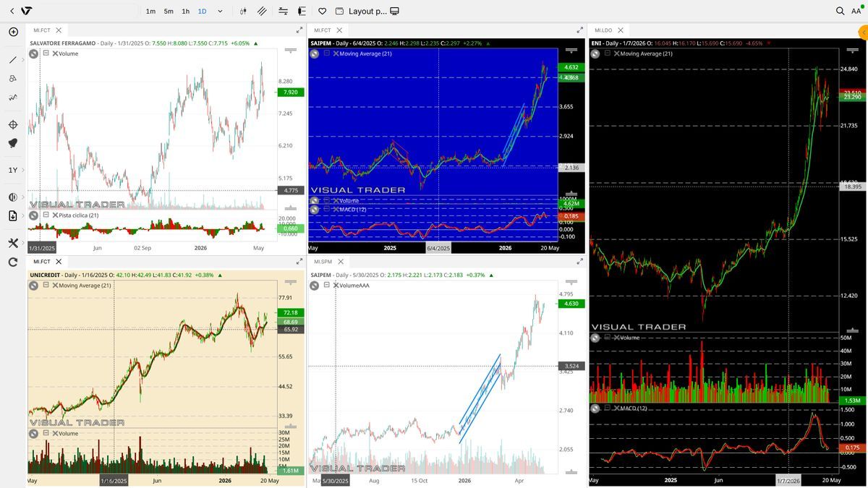The height and width of the screenshot is (488, 868).
Task: Add chart to favorites with heart icon
Action: (323, 11)
